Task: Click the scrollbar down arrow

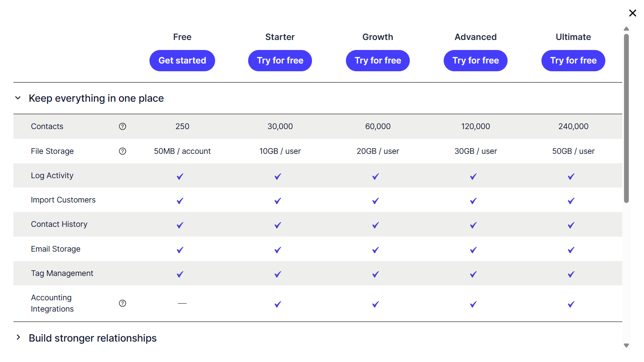Action: point(626,345)
